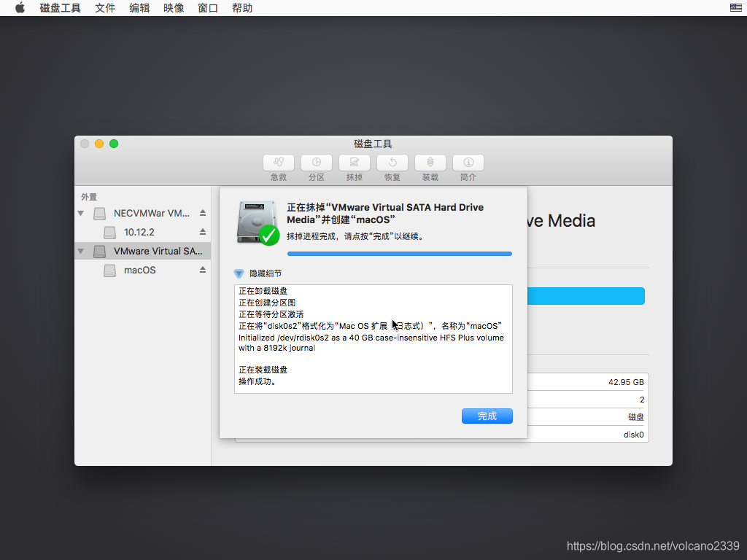
Task: Open the 窗口 menu
Action: pyautogui.click(x=208, y=8)
